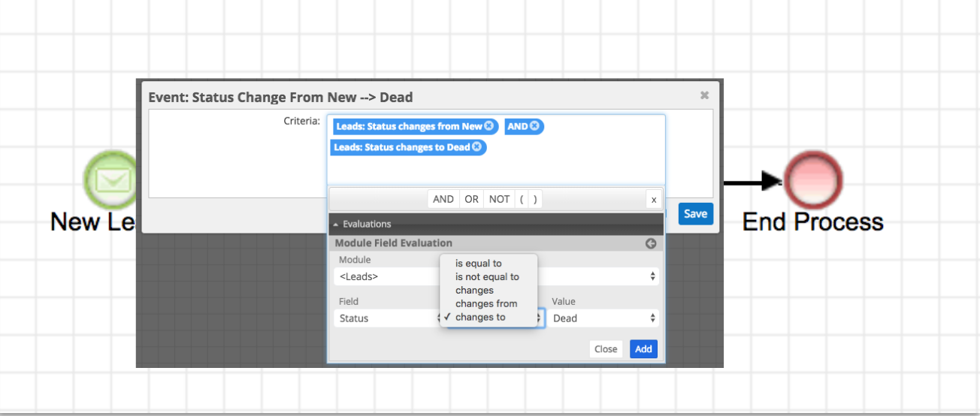Delete the 'Status changes to Dead' tag
980x416 pixels.
(x=476, y=147)
